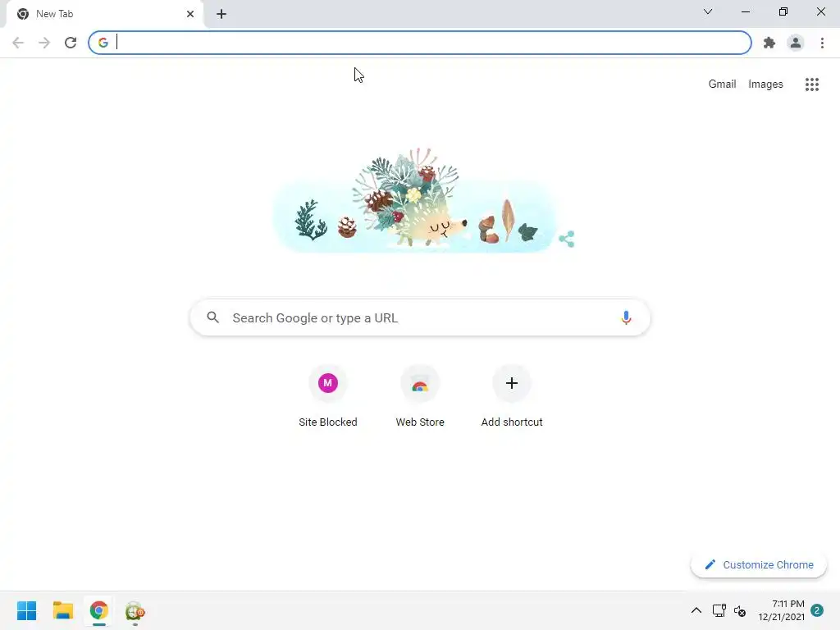The width and height of the screenshot is (840, 630).
Task: Open a new tab with plus button
Action: tap(221, 14)
